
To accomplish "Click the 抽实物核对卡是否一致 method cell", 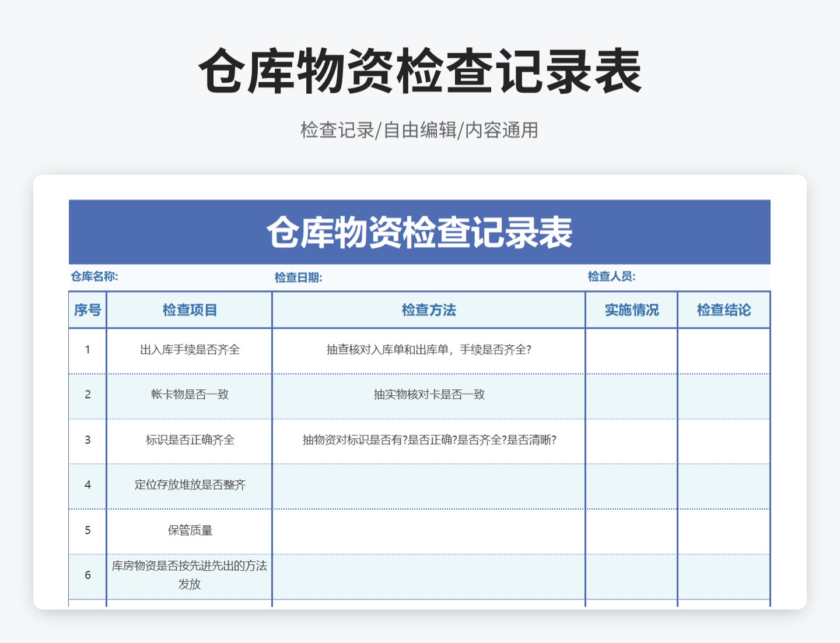I will [x=429, y=395].
